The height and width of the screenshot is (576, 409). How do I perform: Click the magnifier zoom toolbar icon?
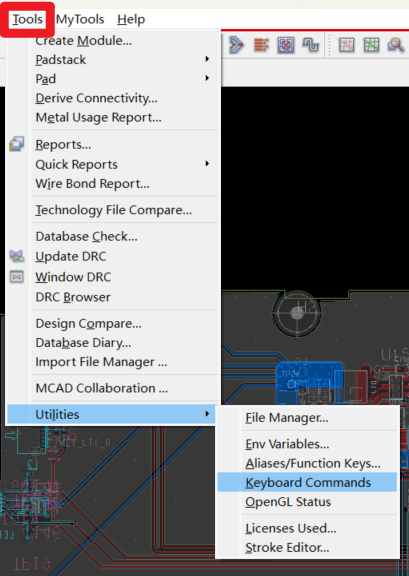click(396, 45)
